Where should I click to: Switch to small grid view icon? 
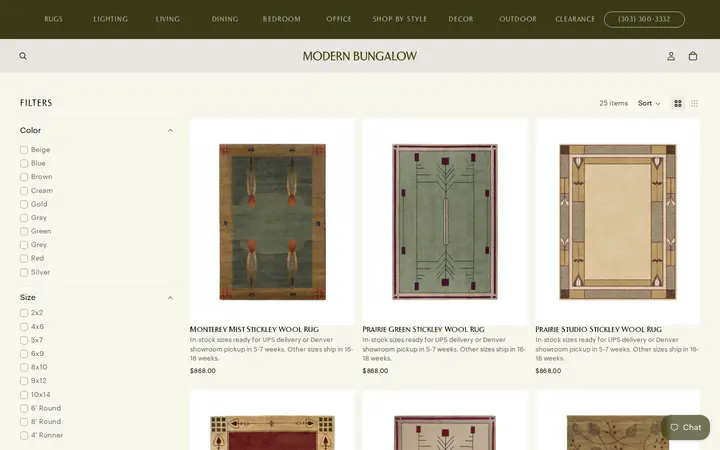695,103
